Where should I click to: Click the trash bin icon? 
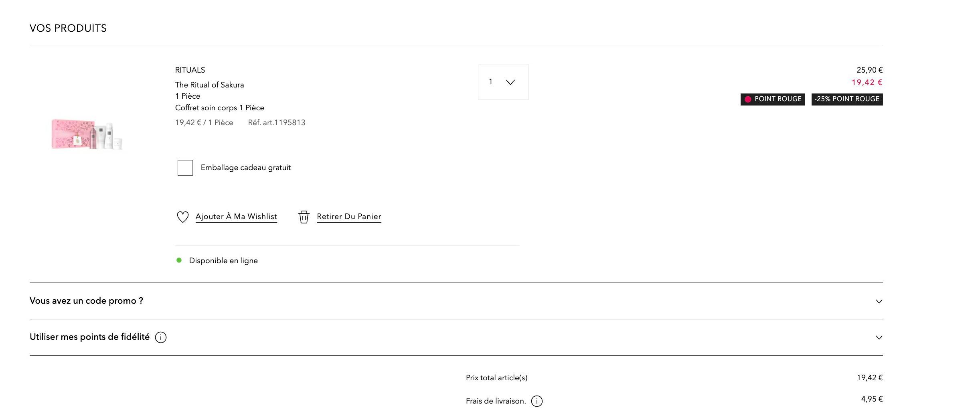coord(304,217)
